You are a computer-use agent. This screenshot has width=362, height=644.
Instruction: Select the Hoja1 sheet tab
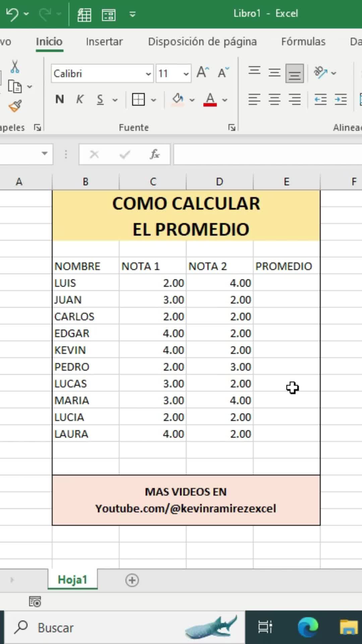[72, 579]
